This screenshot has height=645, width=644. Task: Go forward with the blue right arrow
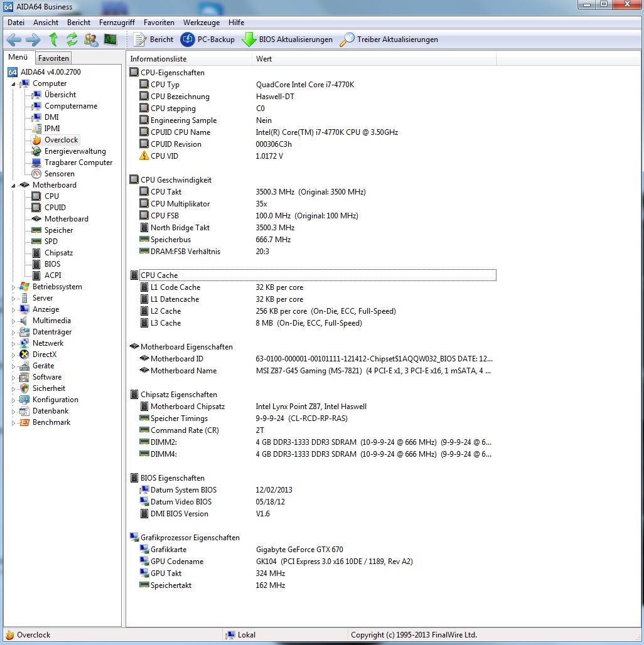pyautogui.click(x=33, y=40)
